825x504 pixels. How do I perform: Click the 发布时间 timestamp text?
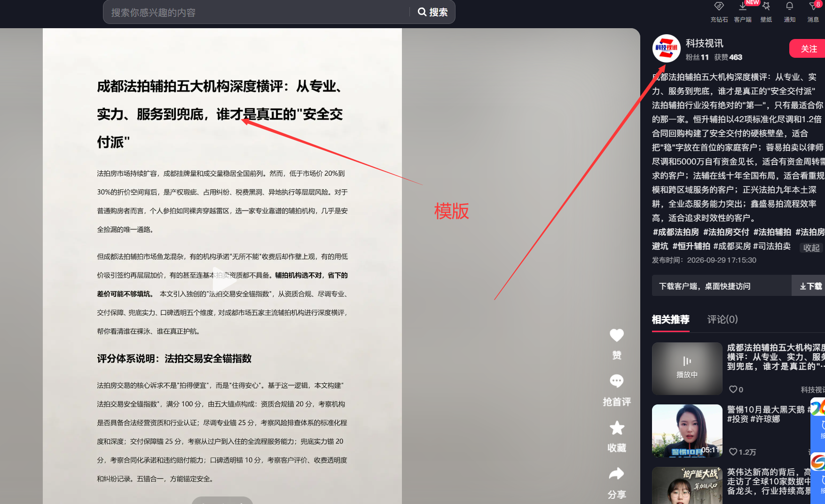[x=704, y=260]
